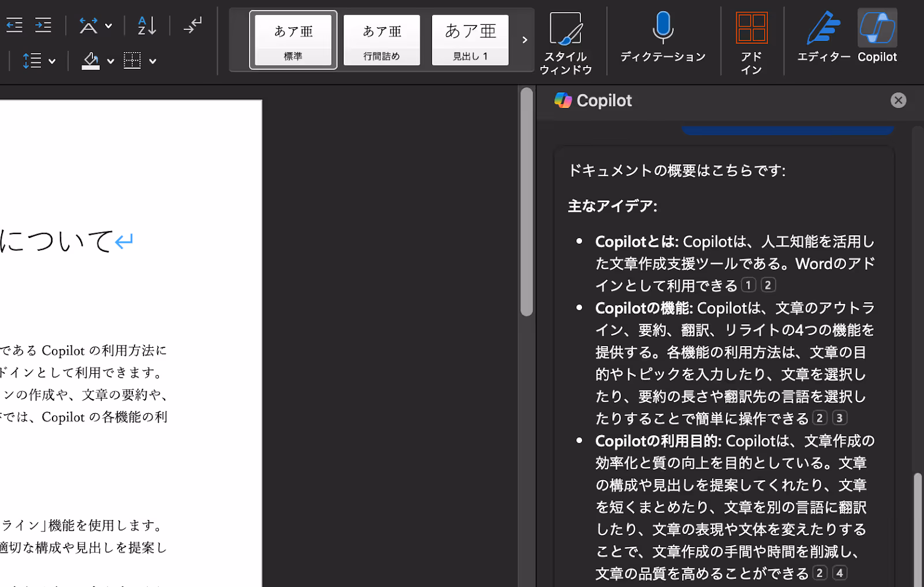The height and width of the screenshot is (587, 924).
Task: Open citation 2 after アドインとして利用できる
Action: tap(768, 285)
